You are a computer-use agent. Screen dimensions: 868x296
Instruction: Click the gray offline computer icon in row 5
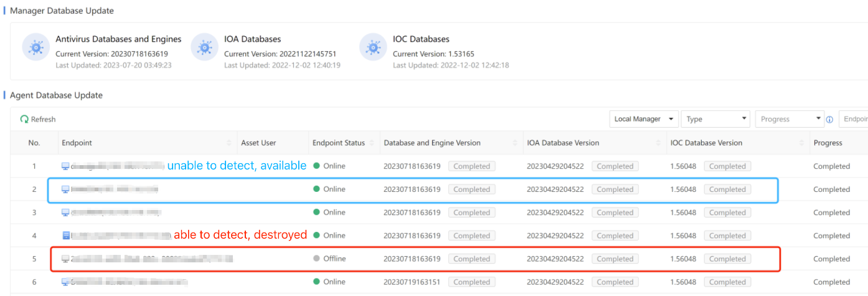65,259
